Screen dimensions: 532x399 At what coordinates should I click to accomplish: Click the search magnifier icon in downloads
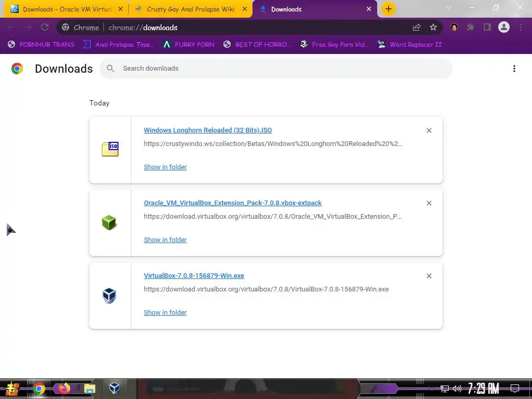pos(110,68)
